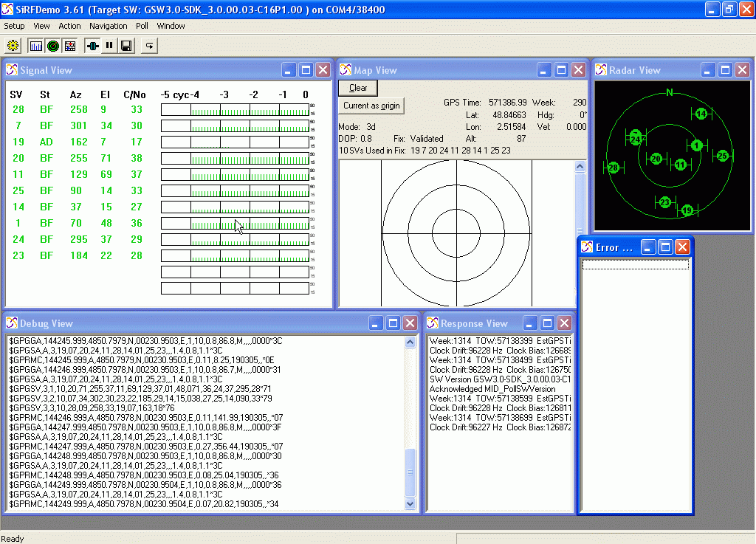756x544 pixels.
Task: Open the Navigation menu
Action: click(108, 26)
